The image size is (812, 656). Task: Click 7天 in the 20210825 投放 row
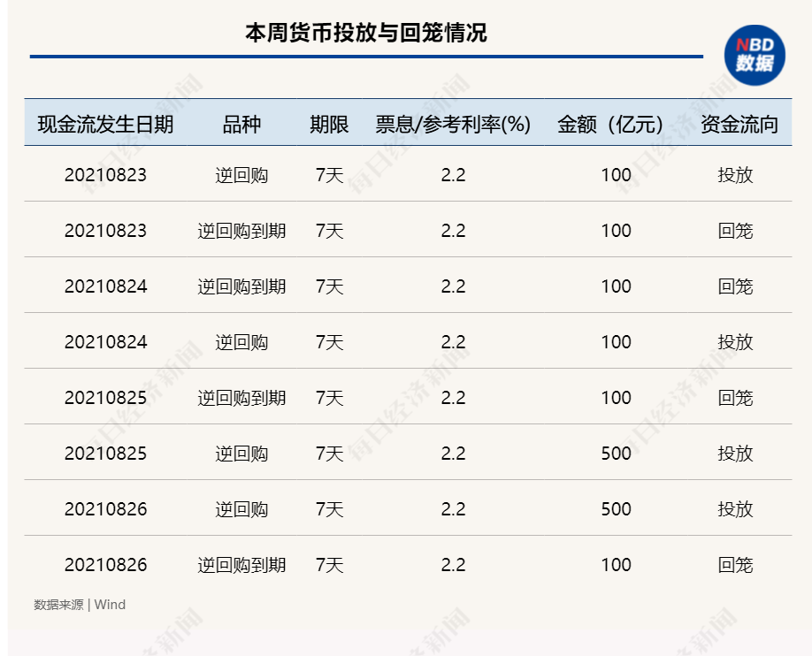click(x=329, y=454)
